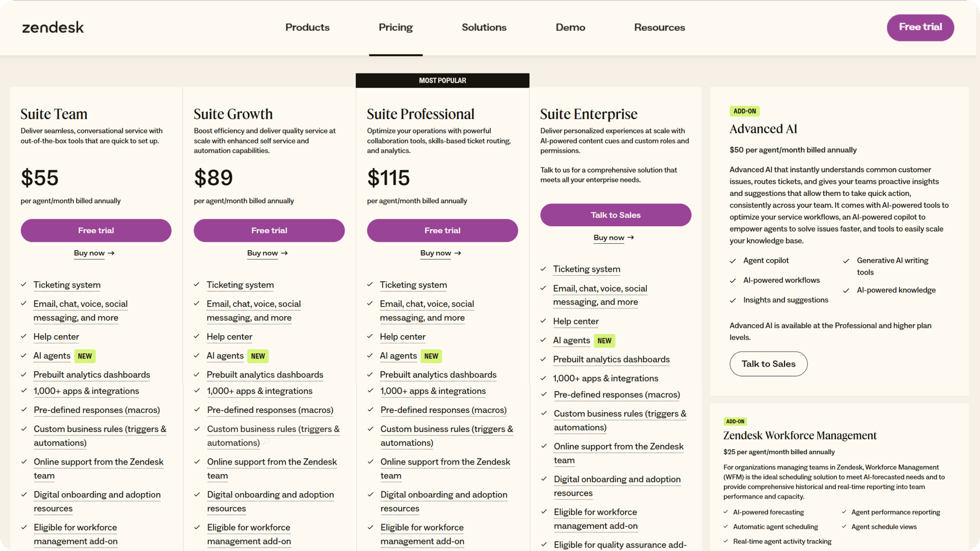Click Talk to Sales under Suite Enterprise
Image resolution: width=980 pixels, height=551 pixels.
point(615,215)
